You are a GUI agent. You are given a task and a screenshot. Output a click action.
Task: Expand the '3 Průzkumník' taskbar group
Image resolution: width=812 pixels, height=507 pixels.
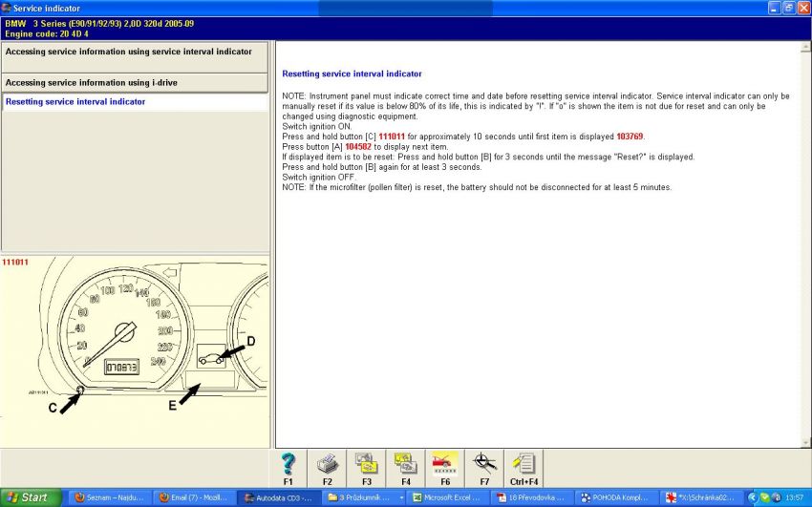pyautogui.click(x=365, y=497)
